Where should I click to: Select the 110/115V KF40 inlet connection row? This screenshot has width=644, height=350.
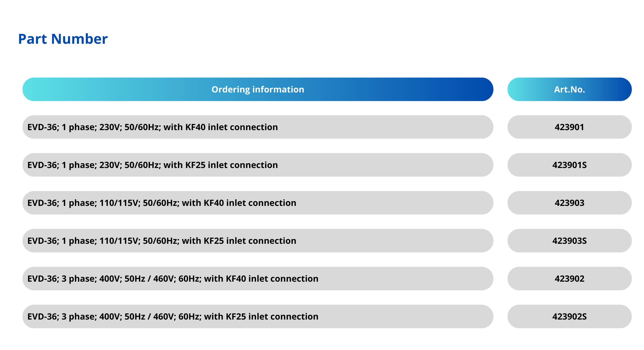pyautogui.click(x=257, y=203)
